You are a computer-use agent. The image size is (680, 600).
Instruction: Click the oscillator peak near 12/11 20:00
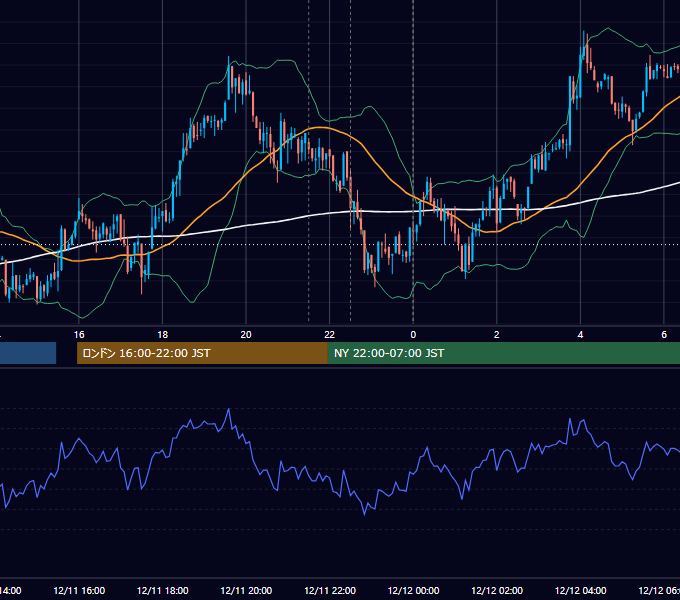[x=229, y=409]
